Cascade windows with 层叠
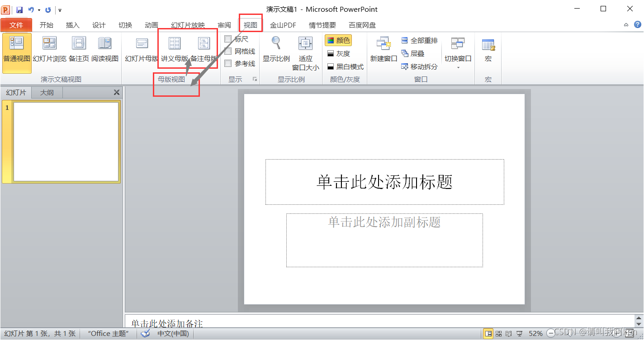This screenshot has width=644, height=340. click(413, 53)
